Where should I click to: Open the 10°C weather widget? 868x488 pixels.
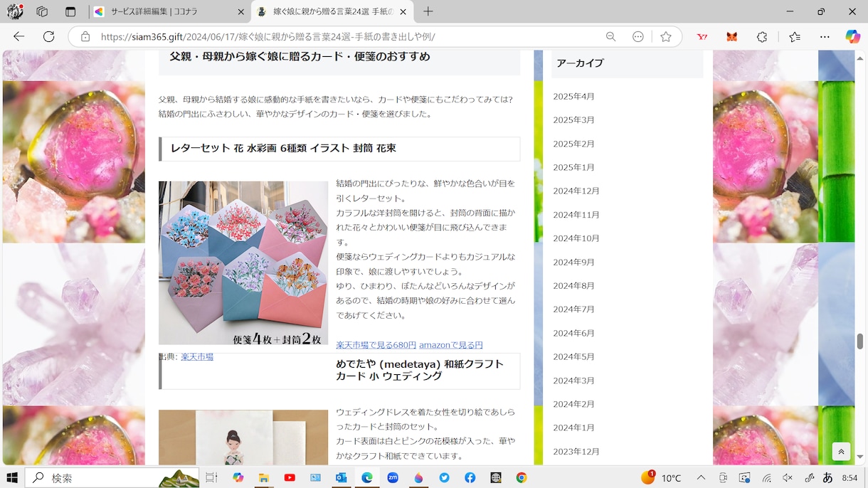point(662,478)
